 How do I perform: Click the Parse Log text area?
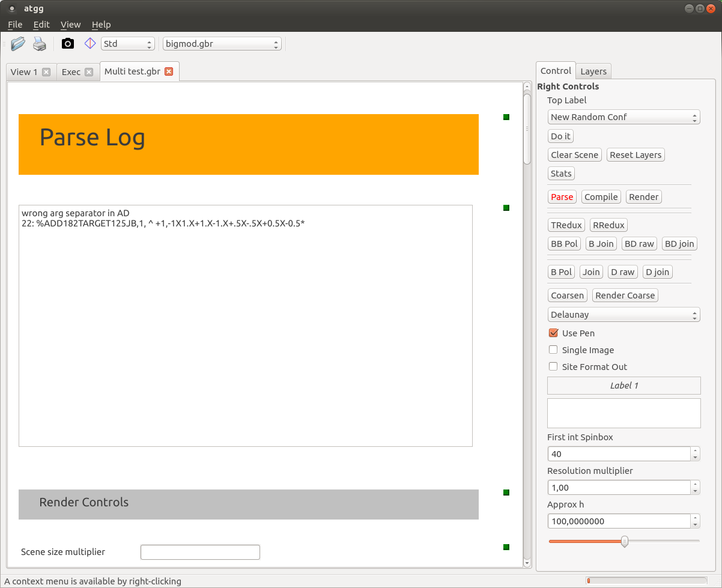(246, 326)
